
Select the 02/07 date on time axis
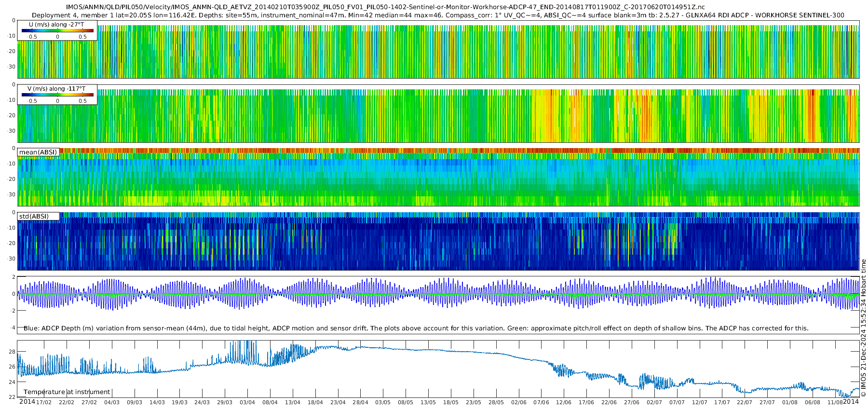point(654,402)
